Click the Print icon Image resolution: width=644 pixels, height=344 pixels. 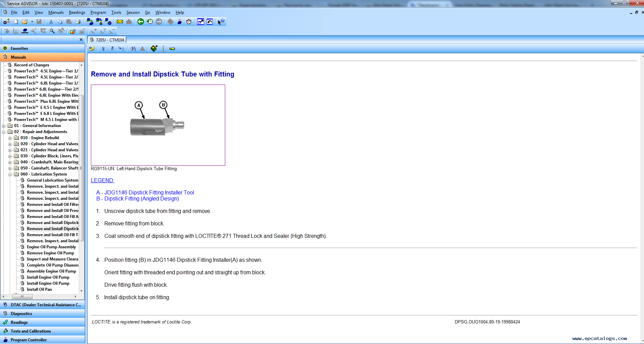[78, 22]
